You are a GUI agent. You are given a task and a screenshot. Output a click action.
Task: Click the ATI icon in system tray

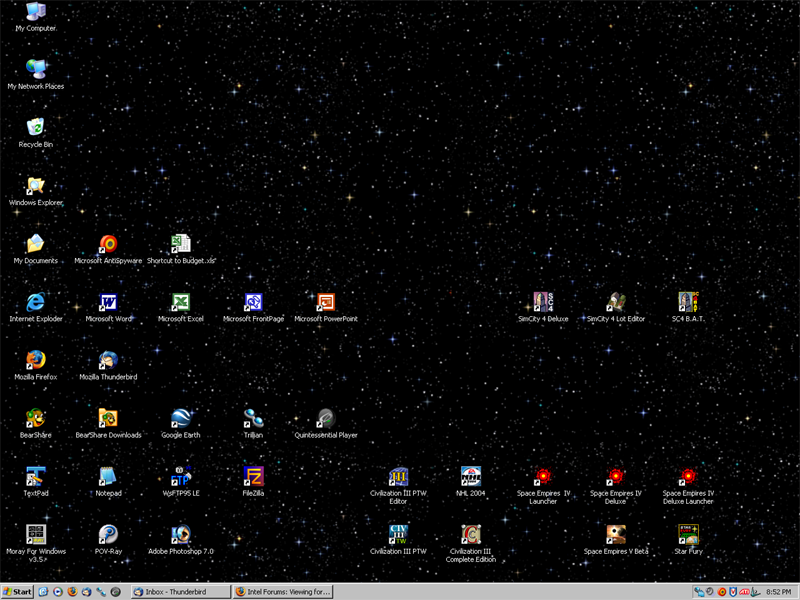tap(745, 592)
